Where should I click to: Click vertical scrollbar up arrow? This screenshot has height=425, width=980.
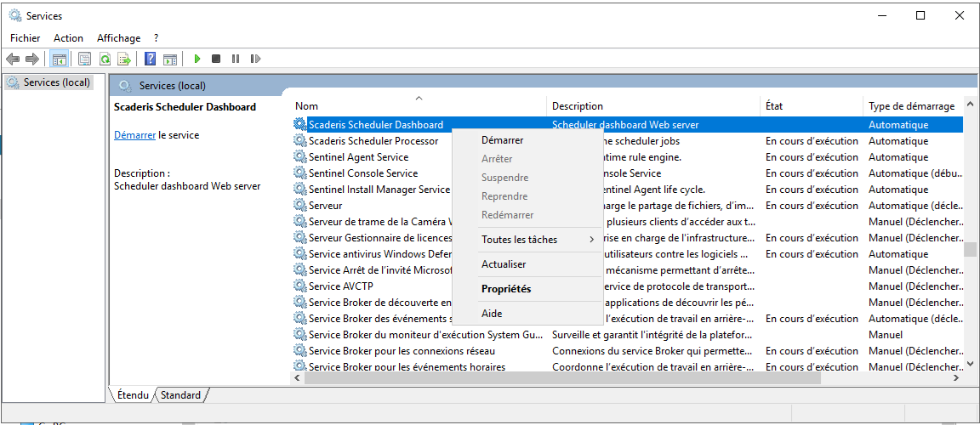coord(970,104)
